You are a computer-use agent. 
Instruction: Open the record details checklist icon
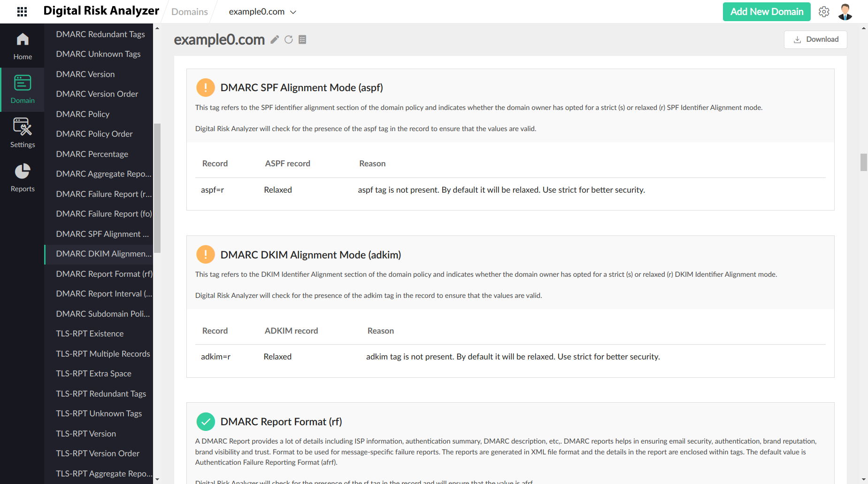[302, 39]
